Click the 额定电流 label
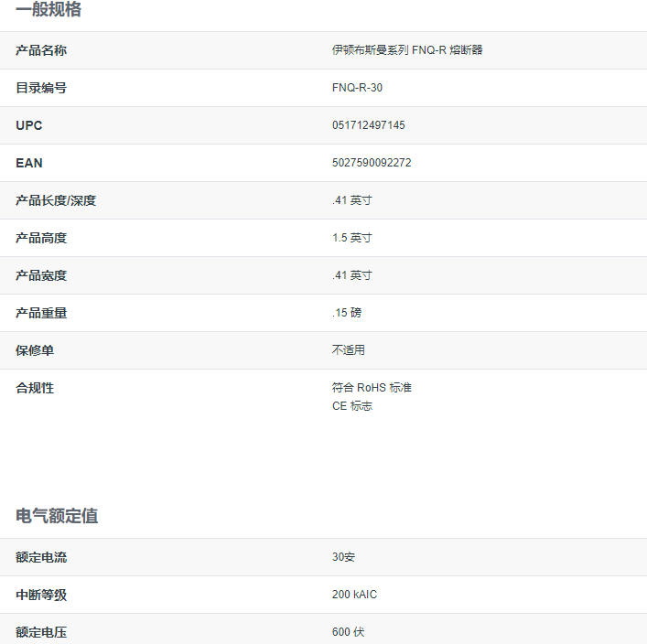 tap(41, 558)
